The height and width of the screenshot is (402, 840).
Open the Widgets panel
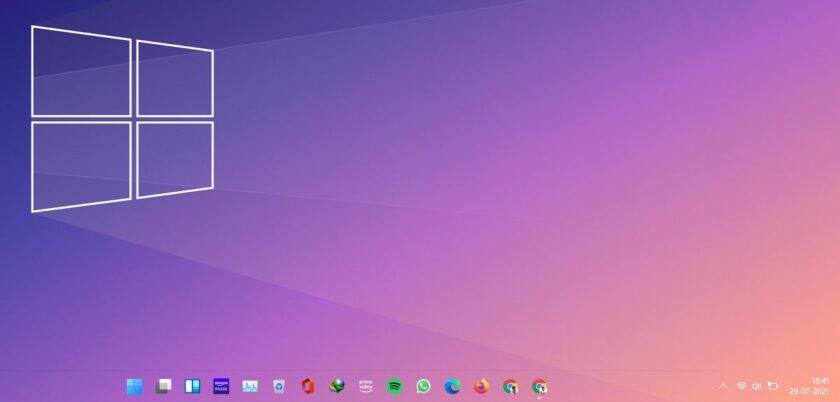[192, 386]
